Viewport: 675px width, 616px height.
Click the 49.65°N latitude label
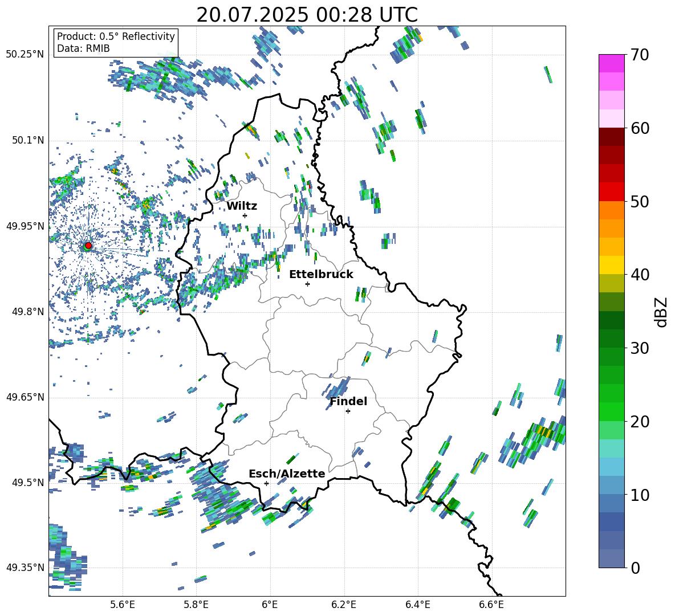(x=25, y=397)
